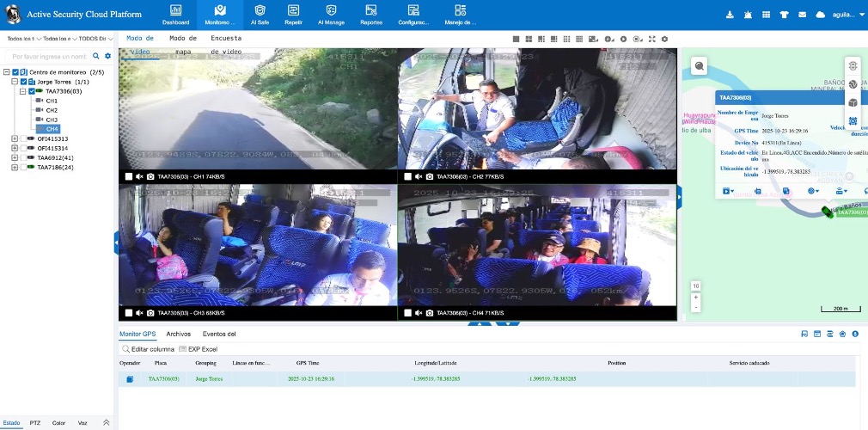The width and height of the screenshot is (868, 430).
Task: Open the map search magnifier button
Action: click(700, 66)
